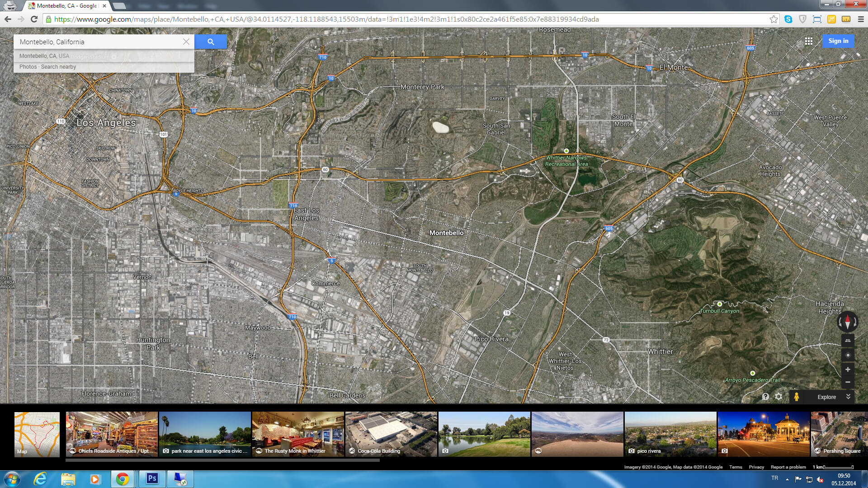Click the blue search magnifier button

(x=211, y=42)
